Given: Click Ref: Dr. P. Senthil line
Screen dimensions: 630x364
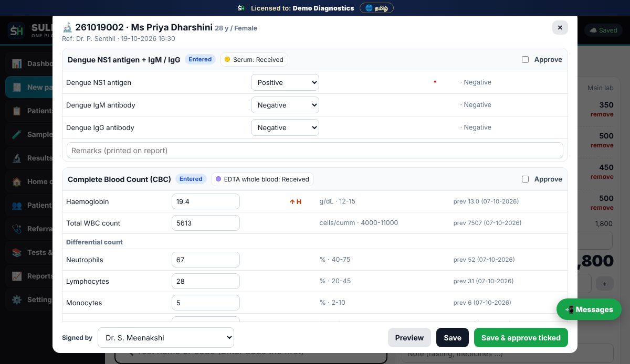Looking at the screenshot, I should click(119, 39).
